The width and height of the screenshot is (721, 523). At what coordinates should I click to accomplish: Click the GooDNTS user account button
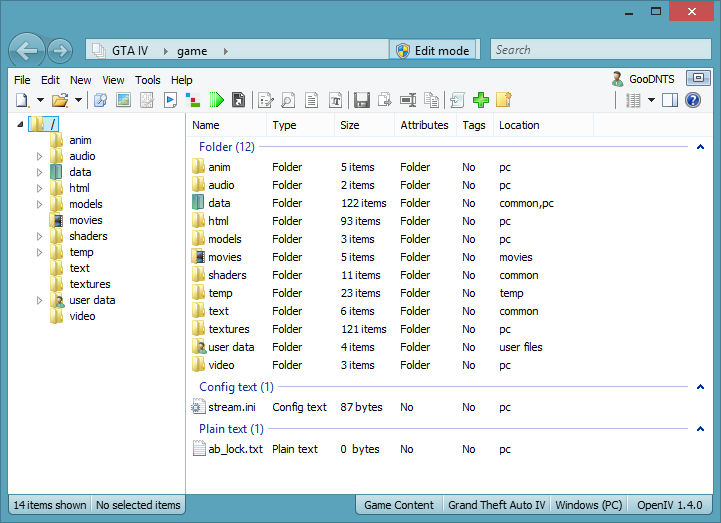(x=646, y=78)
